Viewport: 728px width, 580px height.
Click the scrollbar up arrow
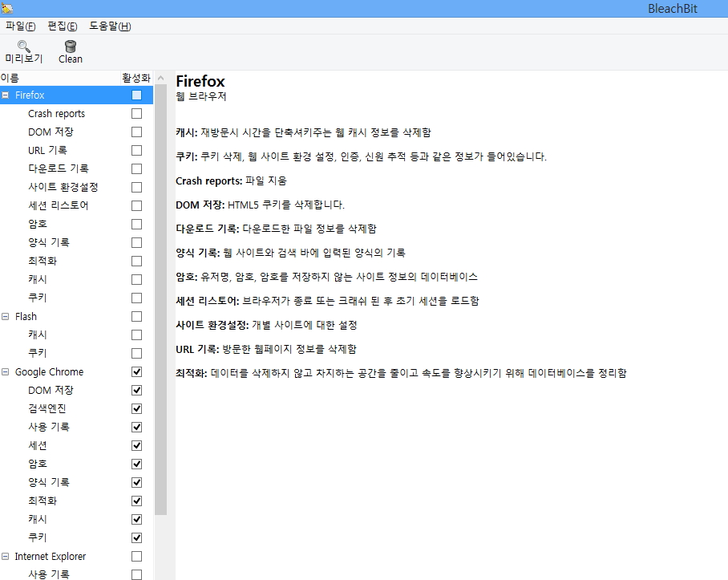(x=160, y=78)
